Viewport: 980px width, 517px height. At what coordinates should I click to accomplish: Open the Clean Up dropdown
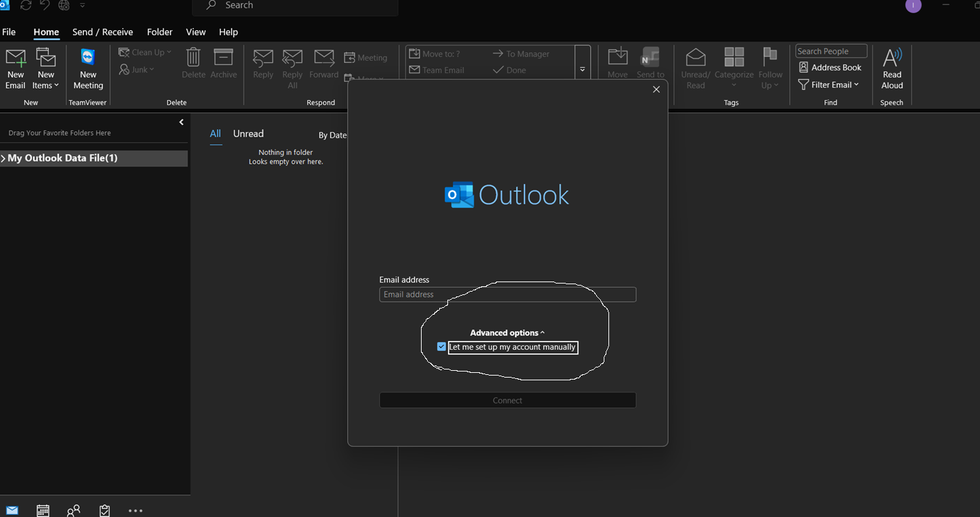[145, 52]
